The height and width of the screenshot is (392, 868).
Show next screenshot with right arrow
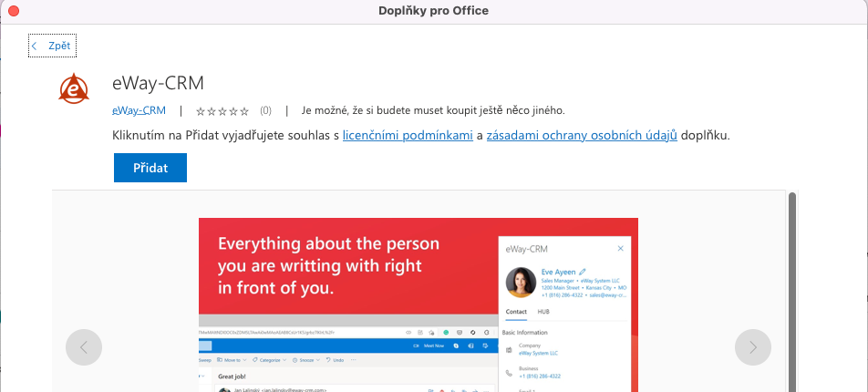coord(753,347)
